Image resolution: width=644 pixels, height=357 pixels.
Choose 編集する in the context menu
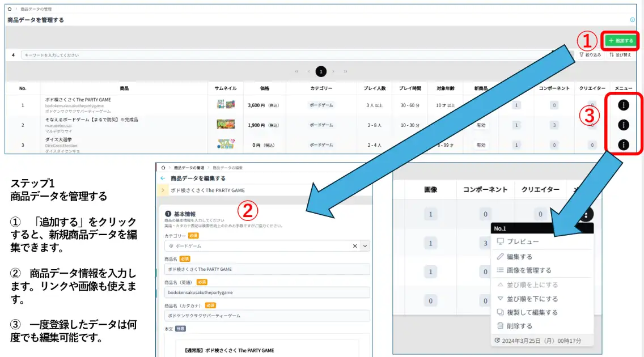519,257
